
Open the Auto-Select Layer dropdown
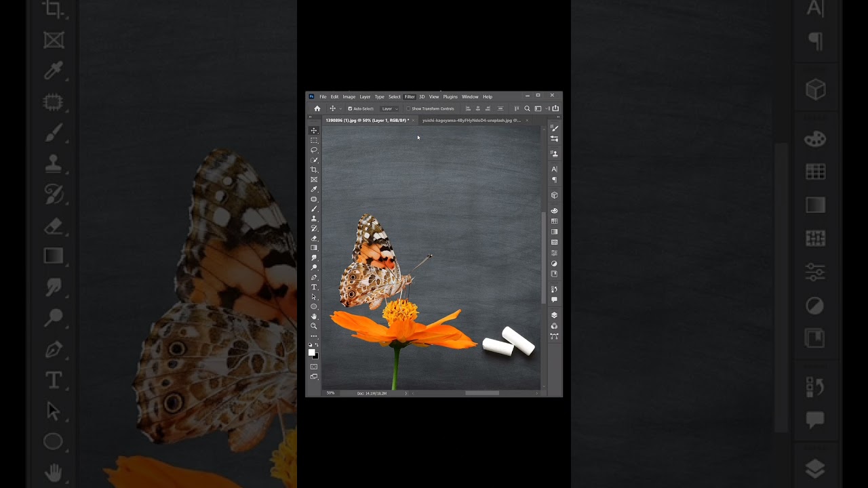point(390,108)
